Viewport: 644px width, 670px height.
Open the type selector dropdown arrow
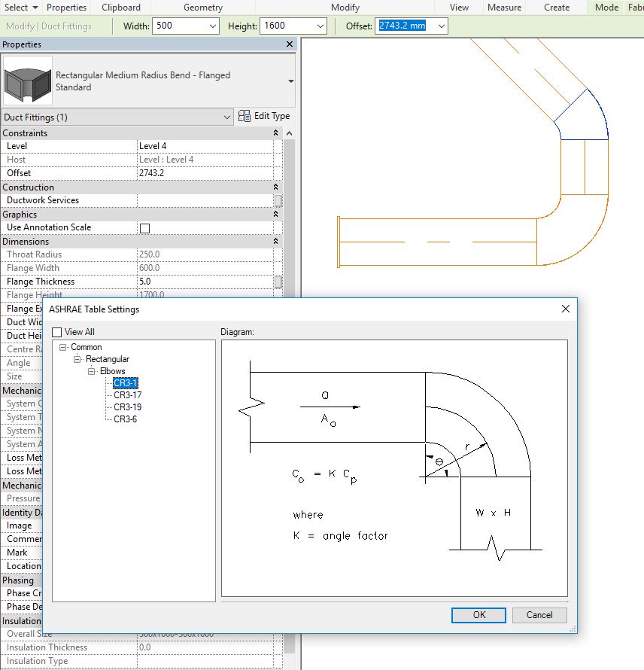(x=291, y=81)
